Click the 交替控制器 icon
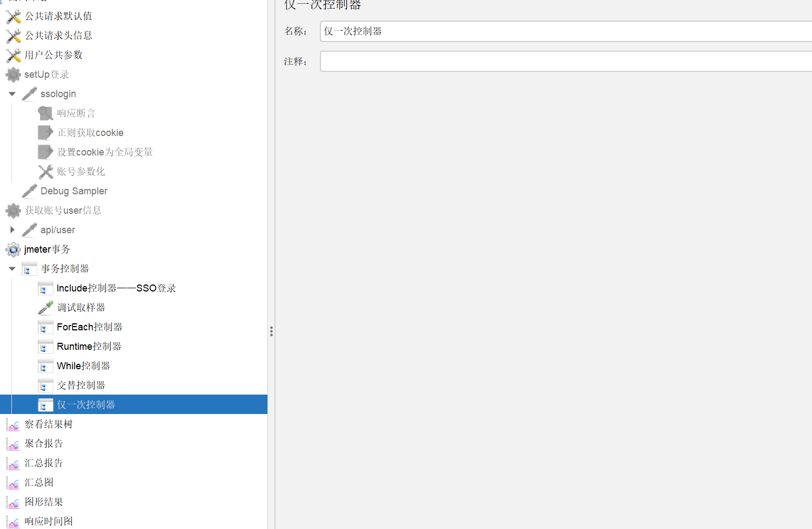The image size is (812, 529). (46, 385)
